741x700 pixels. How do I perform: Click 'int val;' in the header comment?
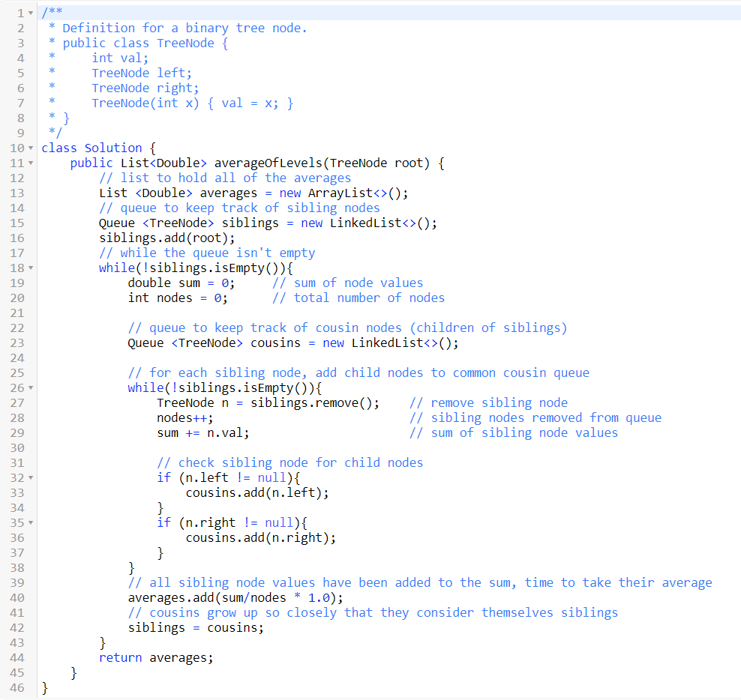click(120, 58)
